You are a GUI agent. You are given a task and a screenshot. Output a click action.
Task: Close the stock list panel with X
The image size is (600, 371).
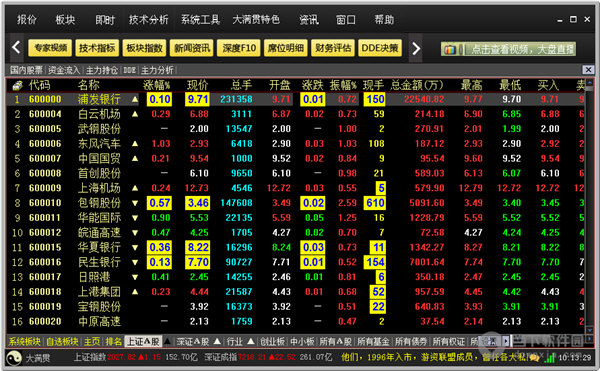[x=588, y=70]
